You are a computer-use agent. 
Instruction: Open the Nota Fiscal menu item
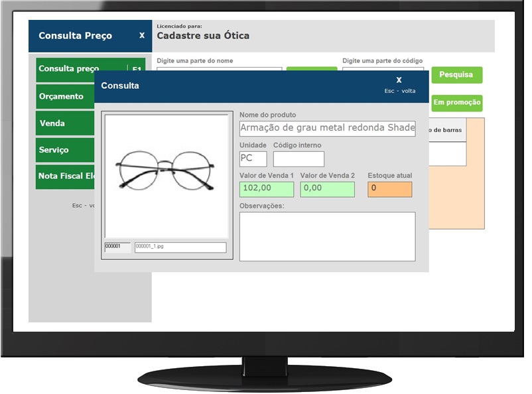point(65,176)
